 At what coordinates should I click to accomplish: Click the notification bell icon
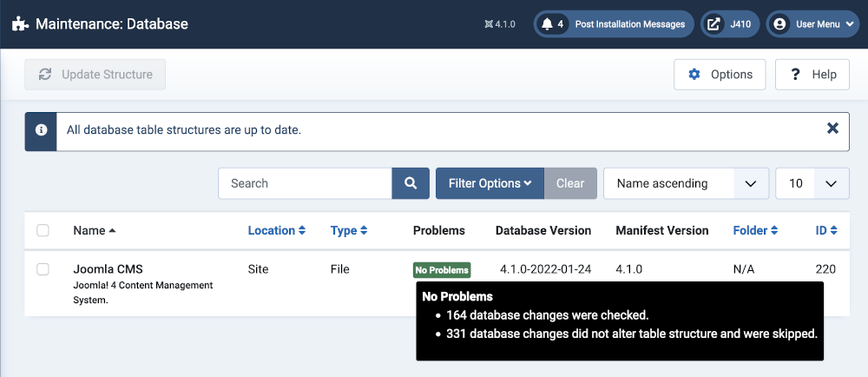(547, 24)
